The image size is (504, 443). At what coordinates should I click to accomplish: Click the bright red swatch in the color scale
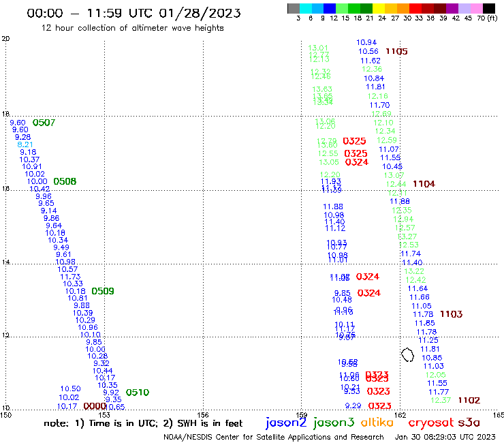[x=415, y=8]
